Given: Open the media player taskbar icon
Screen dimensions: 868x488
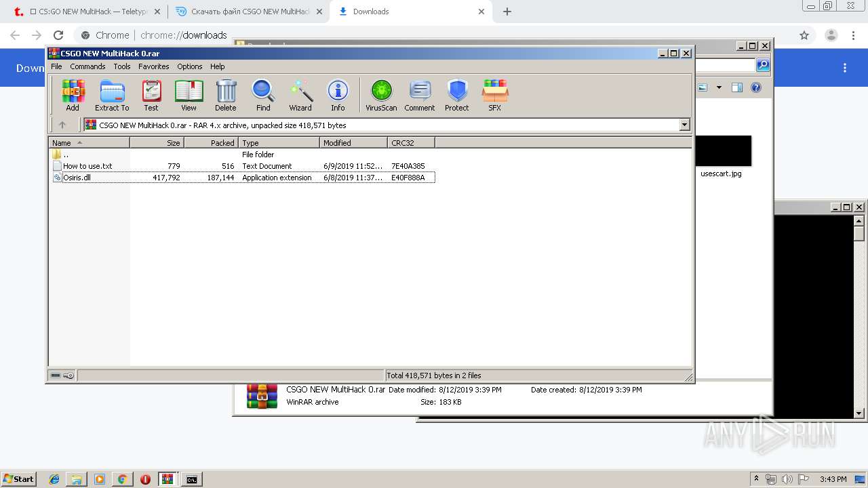Looking at the screenshot, I should (x=100, y=479).
